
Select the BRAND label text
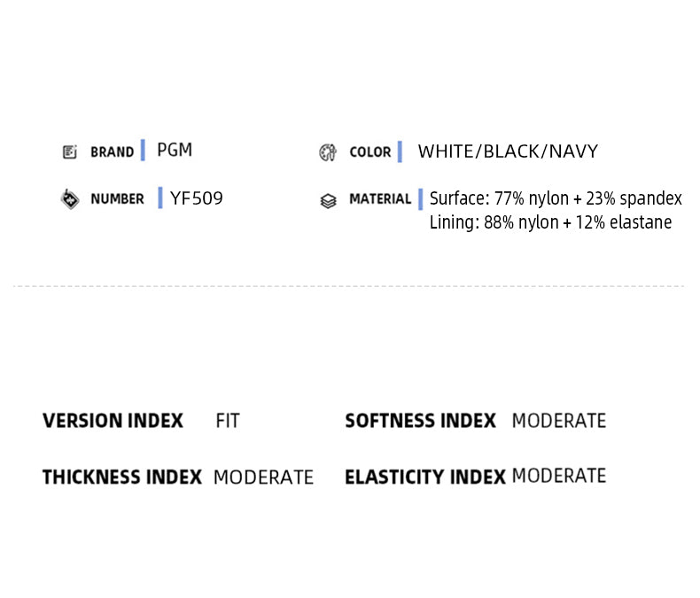tap(112, 151)
